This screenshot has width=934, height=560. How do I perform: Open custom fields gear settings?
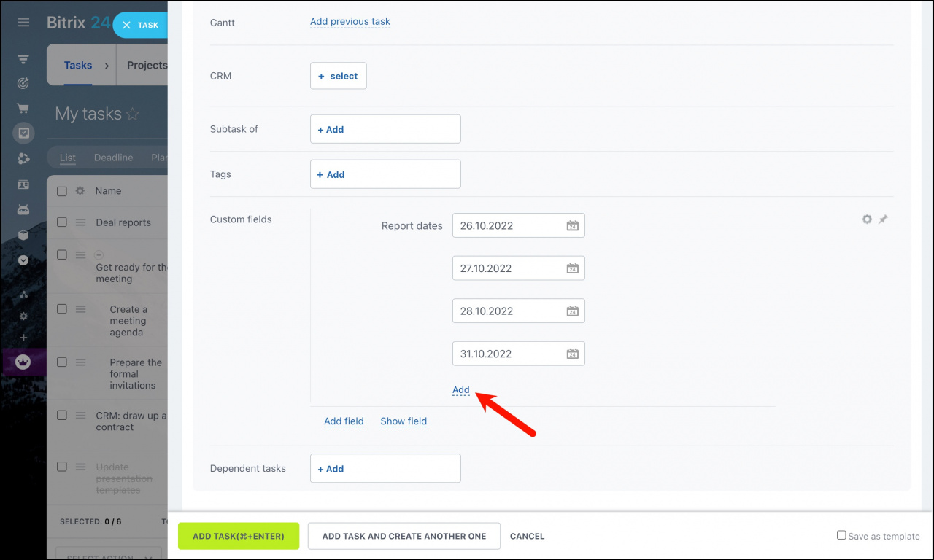pos(867,219)
